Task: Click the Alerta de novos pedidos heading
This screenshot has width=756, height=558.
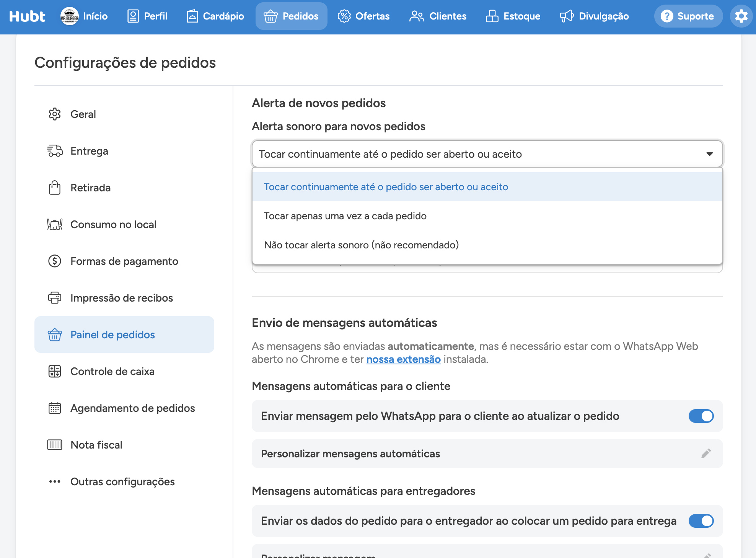Action: pos(319,103)
